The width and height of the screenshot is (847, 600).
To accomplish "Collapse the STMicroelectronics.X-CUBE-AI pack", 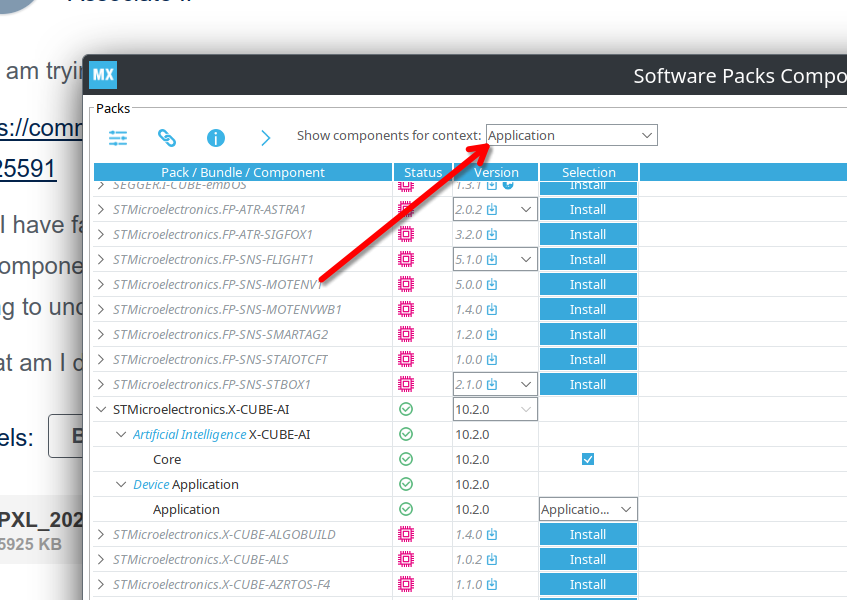I will point(101,409).
